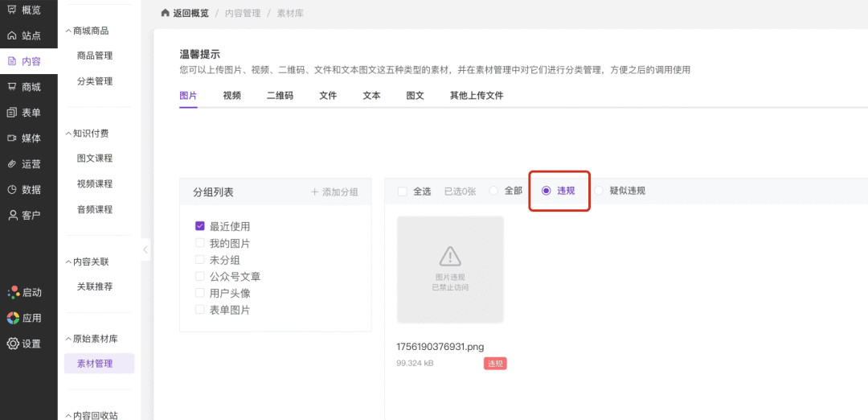Viewport: 868px width, 420px height.
Task: Check the 我的图片 group checkbox
Action: pyautogui.click(x=200, y=243)
